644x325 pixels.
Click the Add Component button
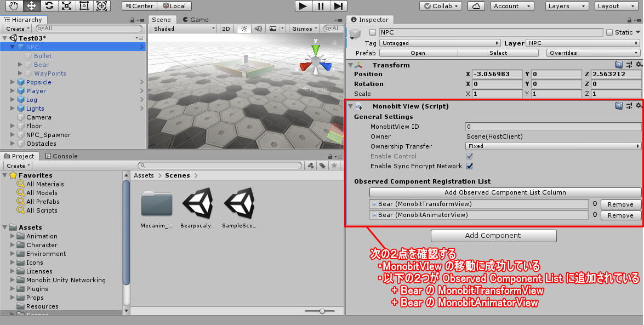494,236
